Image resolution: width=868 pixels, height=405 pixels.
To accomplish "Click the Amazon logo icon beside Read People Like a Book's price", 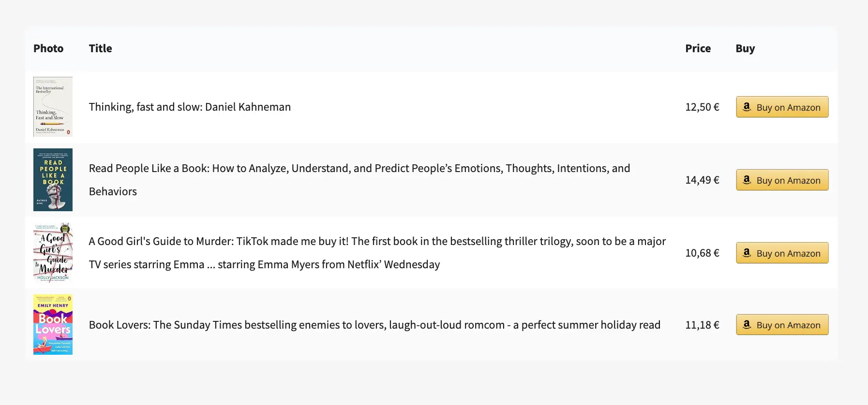I will coord(747,180).
